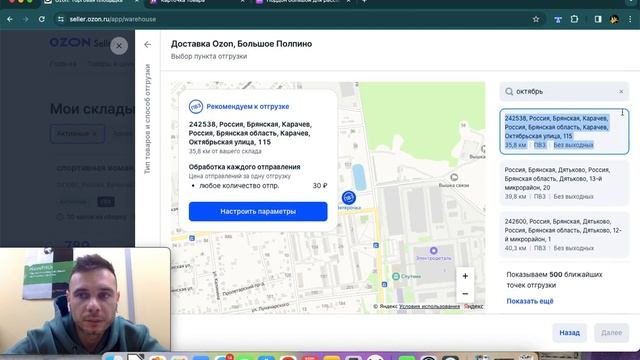Viewport: 640px width, 360px height.
Task: Click the ПВЗ marker on the map
Action: [x=349, y=198]
